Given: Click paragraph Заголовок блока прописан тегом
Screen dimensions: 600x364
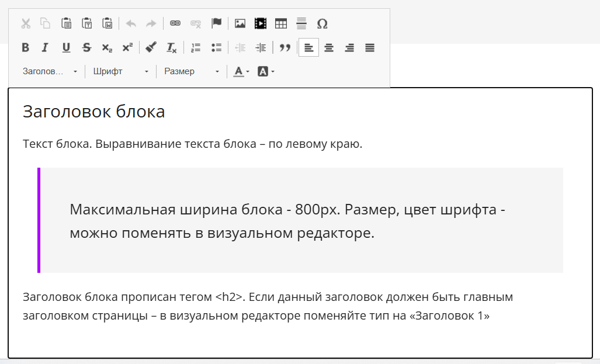Looking at the screenshot, I should pos(268,306).
